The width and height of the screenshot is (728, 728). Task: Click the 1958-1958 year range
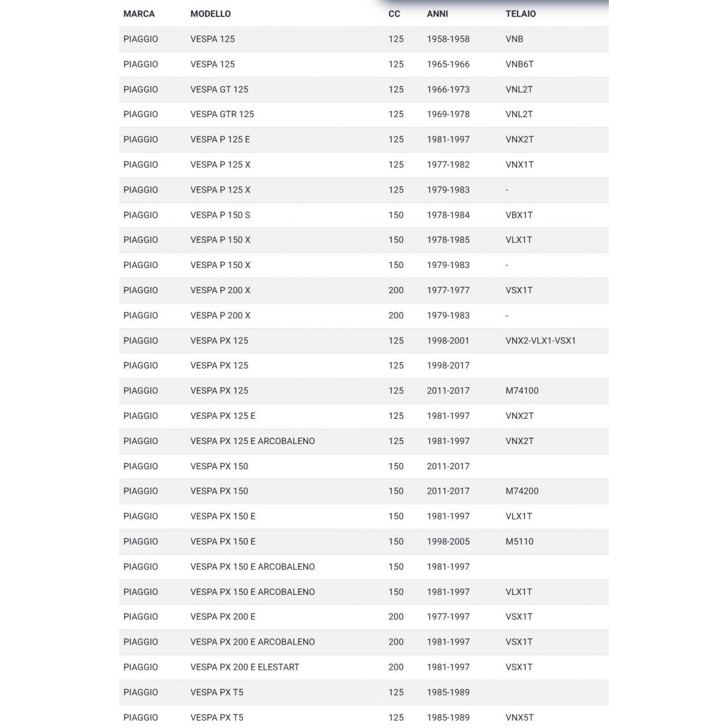tap(448, 39)
